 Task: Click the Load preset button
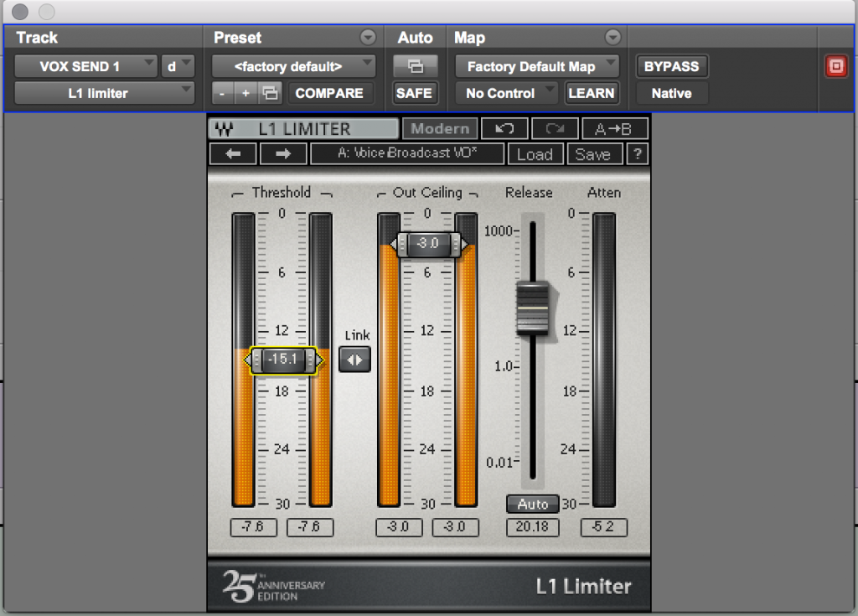[x=535, y=154]
